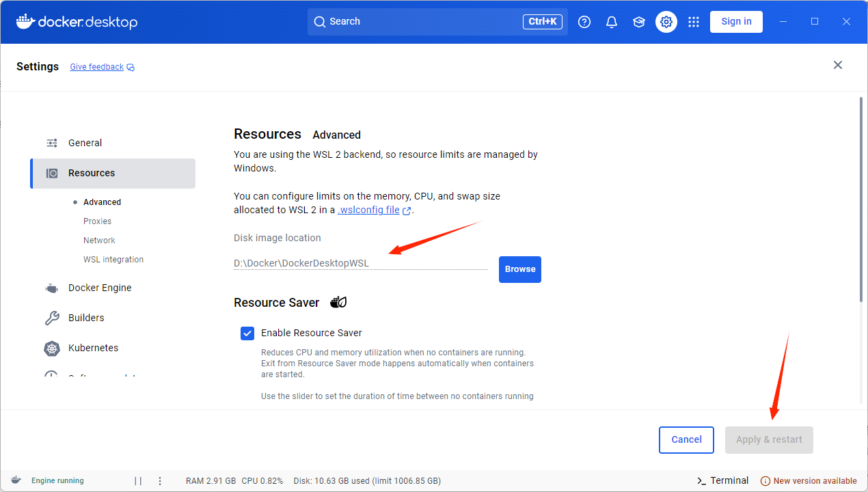Click the RAM 2.91 GB status entry

click(211, 481)
